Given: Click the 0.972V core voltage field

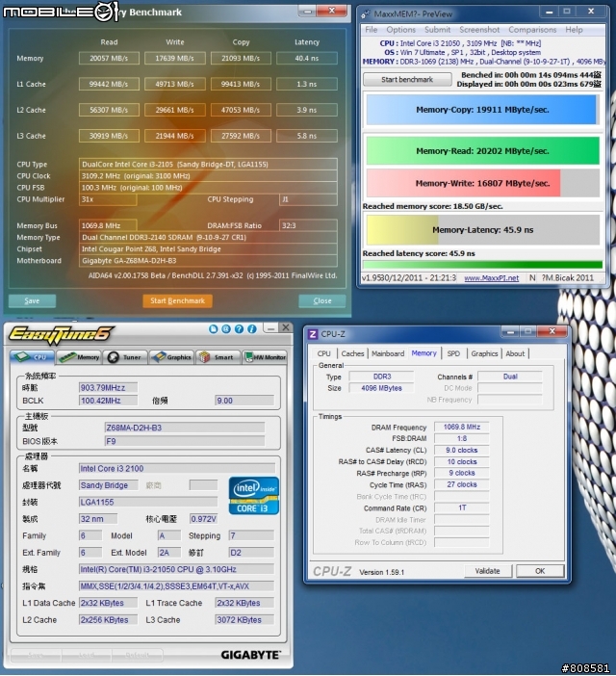Looking at the screenshot, I should (x=203, y=519).
